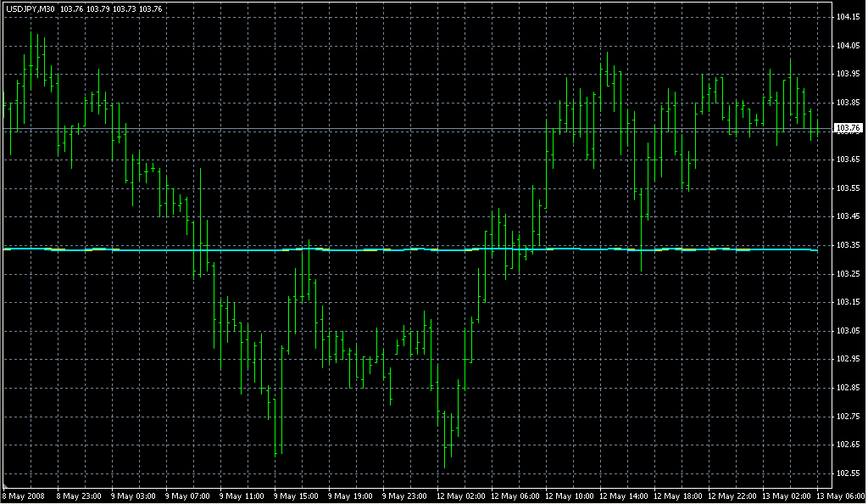Click the 9 May 19:00 time label
This screenshot has width=868, height=504.
coord(350,496)
